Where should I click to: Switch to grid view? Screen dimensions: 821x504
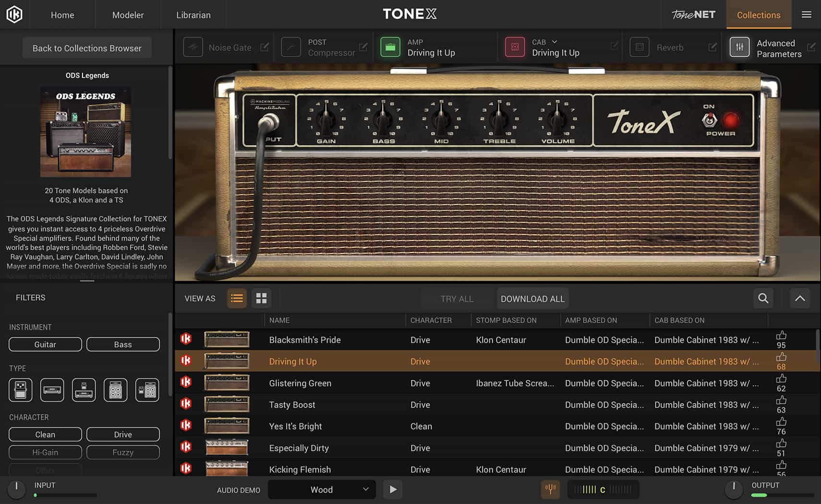261,299
